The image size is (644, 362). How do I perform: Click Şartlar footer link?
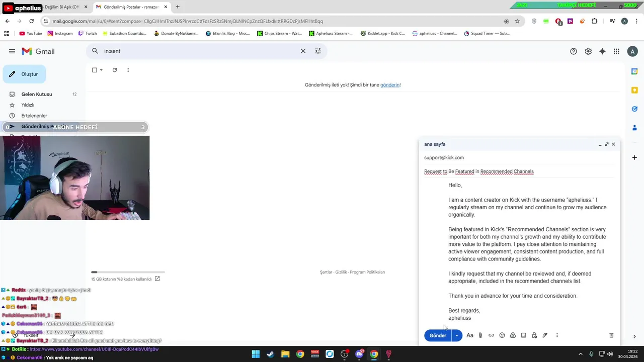pos(326,272)
